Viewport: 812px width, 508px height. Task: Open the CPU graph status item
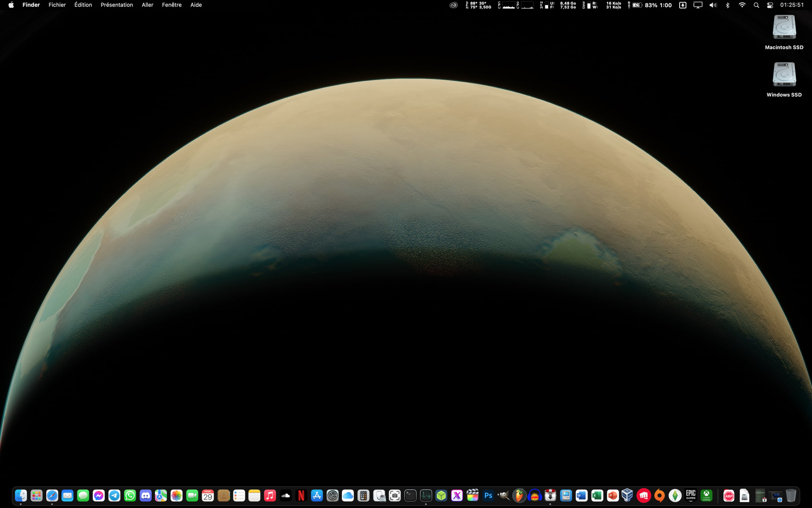507,5
